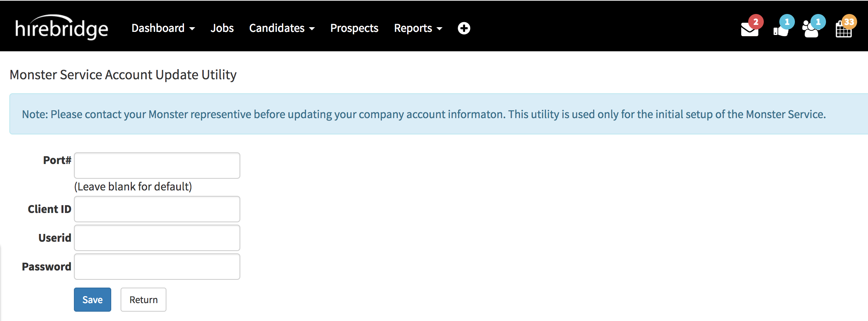Click the Password input field
The width and height of the screenshot is (868, 321).
[157, 267]
